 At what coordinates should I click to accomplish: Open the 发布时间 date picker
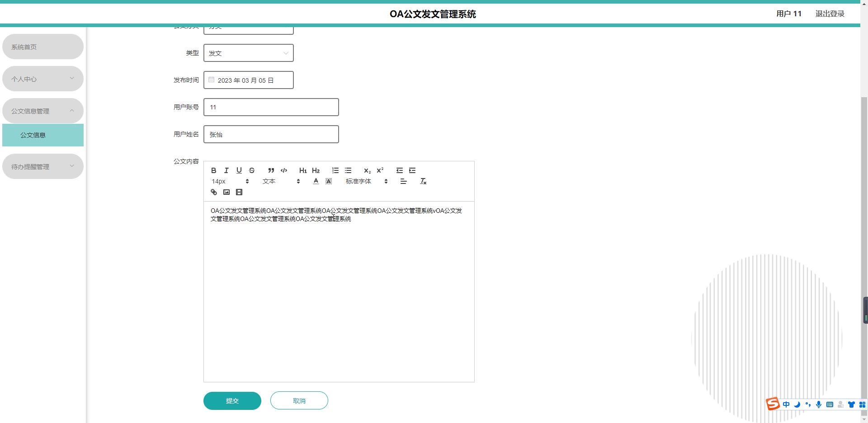(249, 80)
